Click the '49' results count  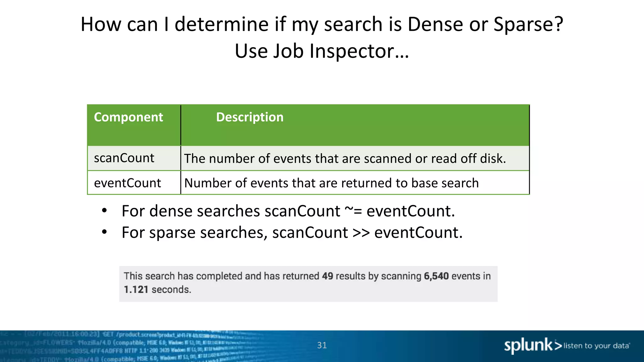click(x=327, y=276)
